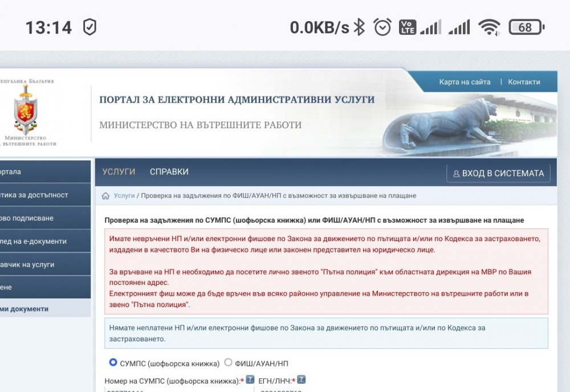Viewport: 570px width, 392px height.
Task: Select the ФИШ/АУАН/НП radio option
Action: click(229, 362)
